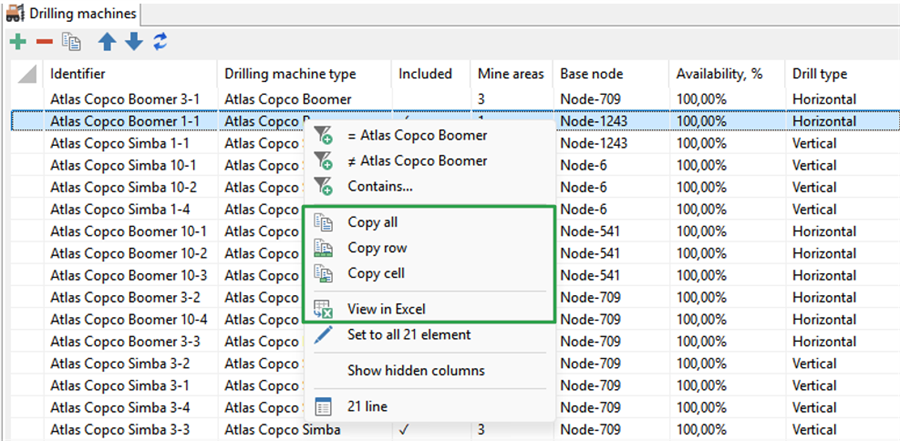Click the red minus remove machine icon
Screen dimensions: 900x441
click(x=44, y=41)
